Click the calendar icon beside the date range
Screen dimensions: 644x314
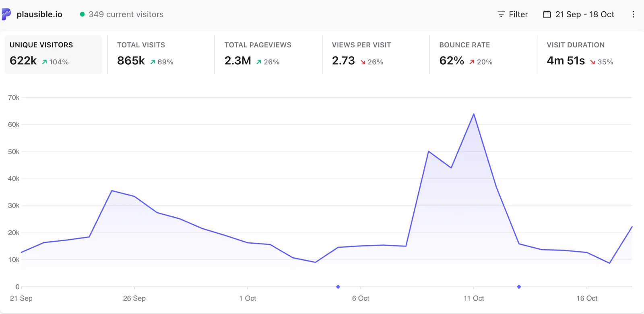pos(547,14)
